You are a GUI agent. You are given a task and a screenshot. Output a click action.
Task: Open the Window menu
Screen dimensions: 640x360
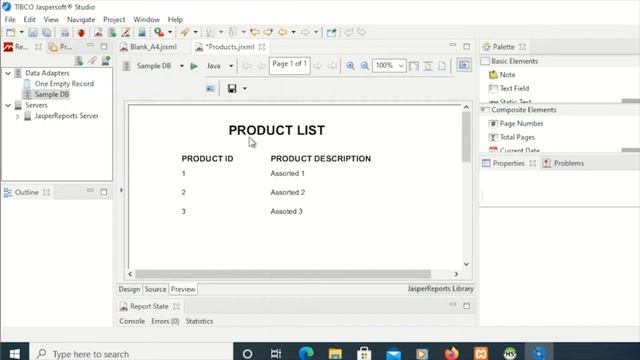click(x=147, y=19)
